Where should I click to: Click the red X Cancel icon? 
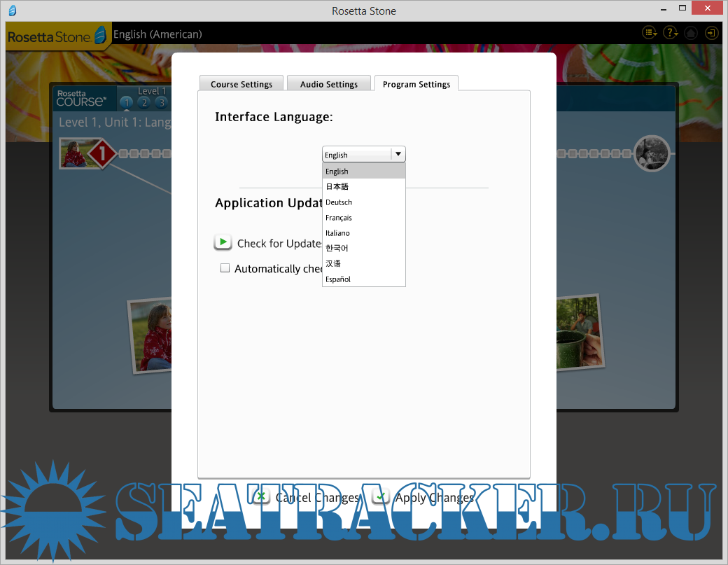pyautogui.click(x=261, y=497)
